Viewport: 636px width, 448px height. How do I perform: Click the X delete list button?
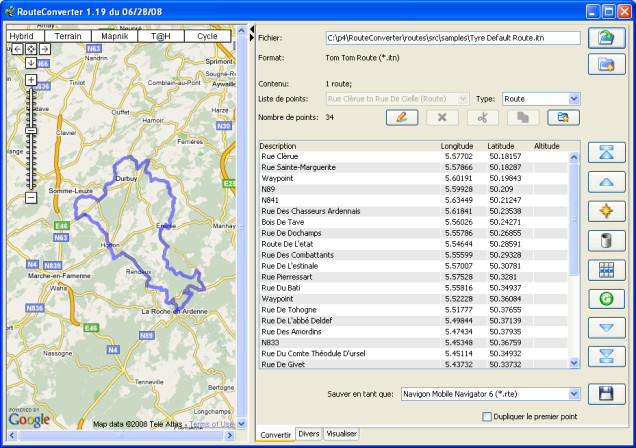tap(442, 118)
